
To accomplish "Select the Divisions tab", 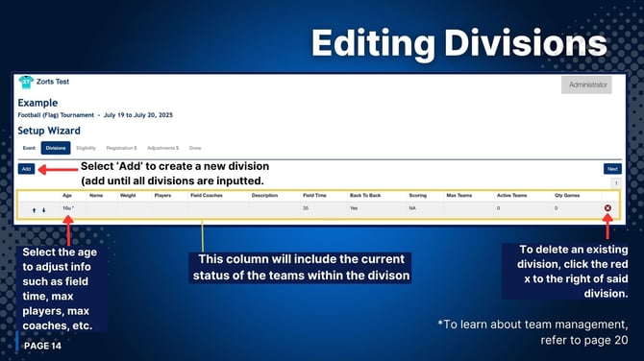I will pos(56,148).
